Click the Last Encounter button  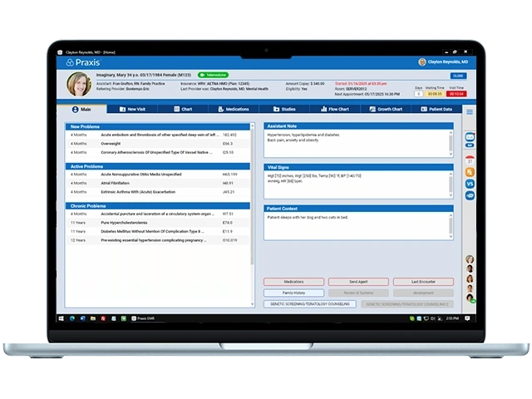424,282
